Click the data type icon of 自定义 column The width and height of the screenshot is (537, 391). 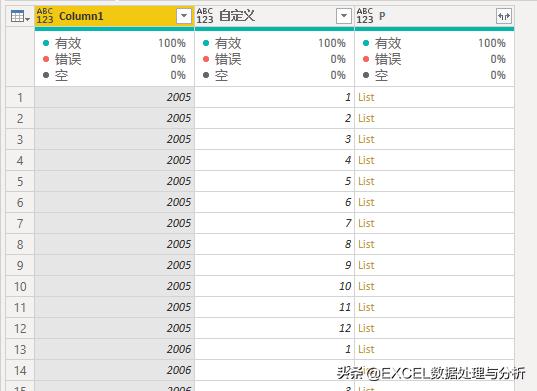[205, 16]
